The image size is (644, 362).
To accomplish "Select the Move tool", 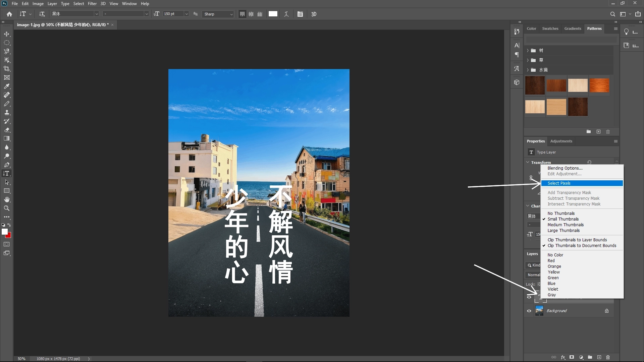I will 7,34.
